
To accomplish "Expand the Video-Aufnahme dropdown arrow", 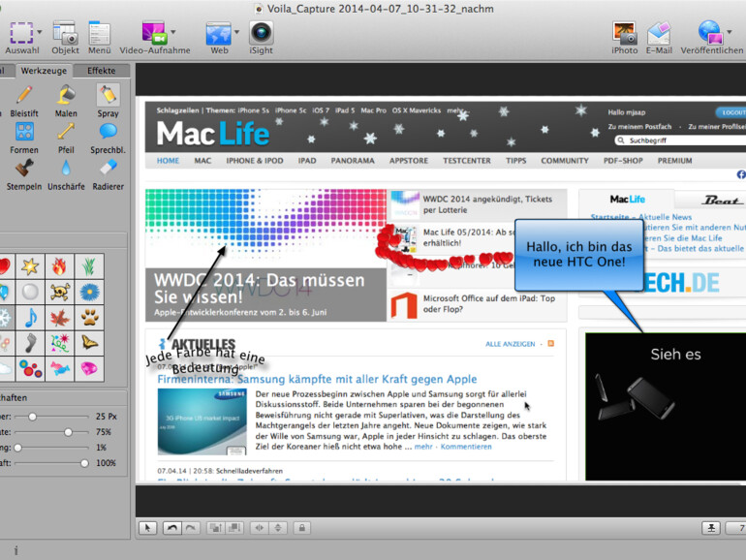I will (173, 32).
